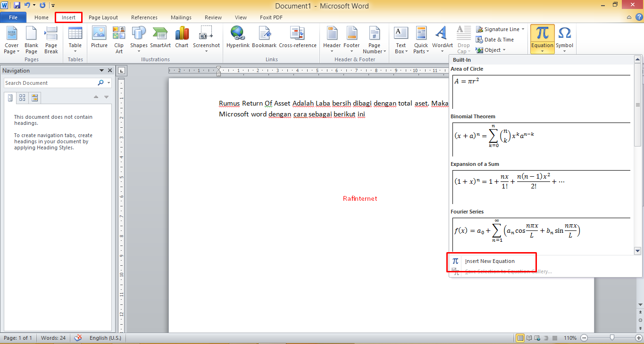Minimize the ribbon with the caret

tap(629, 17)
